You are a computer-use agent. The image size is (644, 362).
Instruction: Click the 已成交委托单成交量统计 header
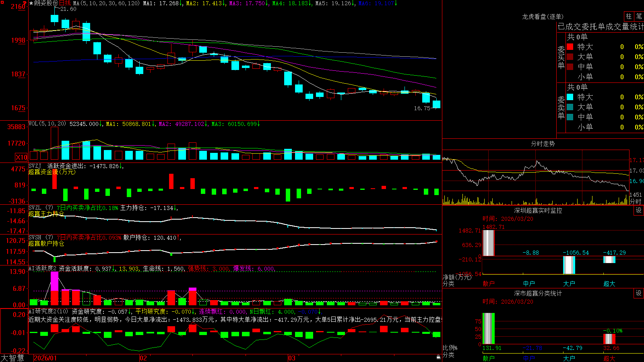point(601,27)
